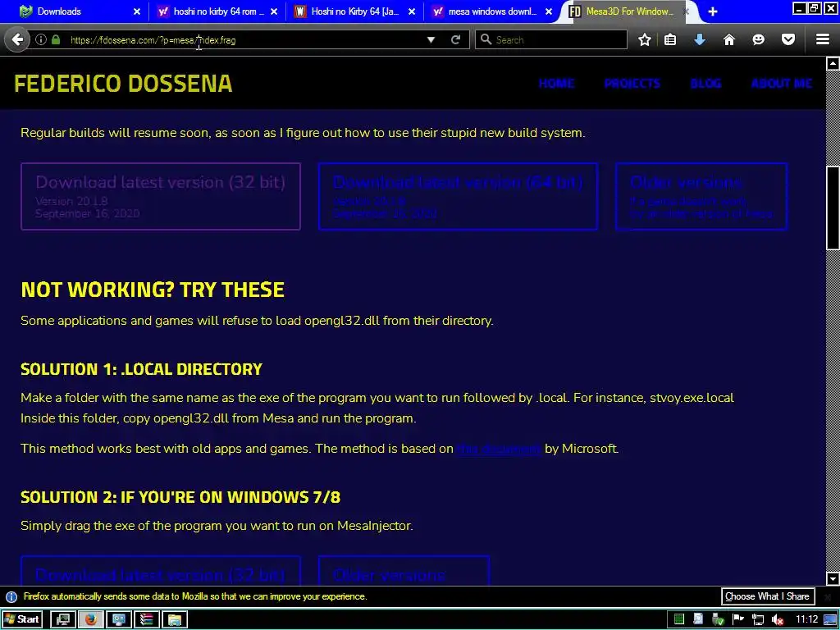Click 'NOT WORKING? TRY THESE' heading

click(153, 290)
